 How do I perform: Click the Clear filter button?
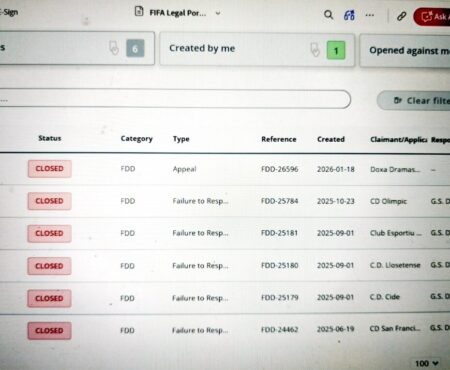click(414, 100)
